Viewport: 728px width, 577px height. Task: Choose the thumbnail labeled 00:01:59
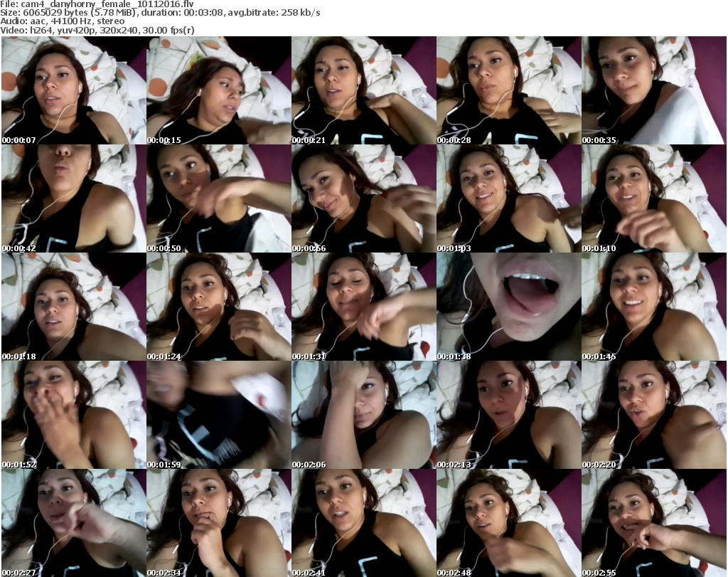(x=219, y=415)
